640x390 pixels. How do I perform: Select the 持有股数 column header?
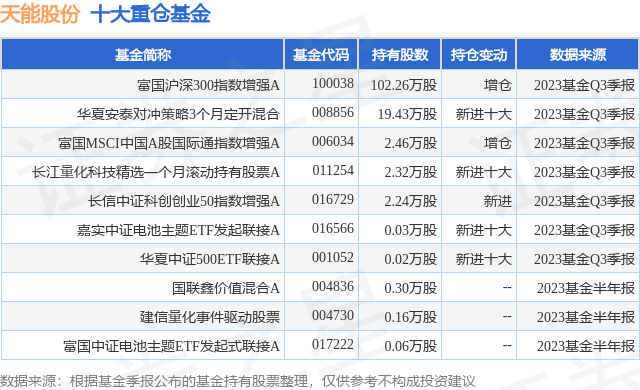click(400, 55)
